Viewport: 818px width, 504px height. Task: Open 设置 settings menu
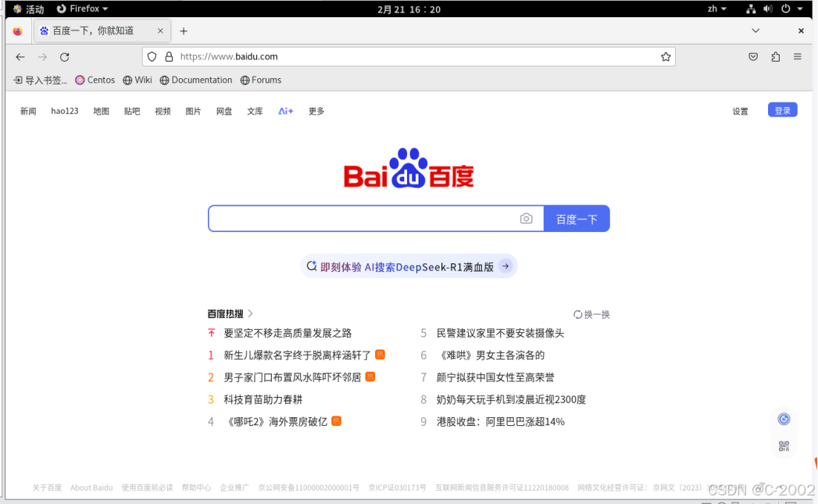741,111
